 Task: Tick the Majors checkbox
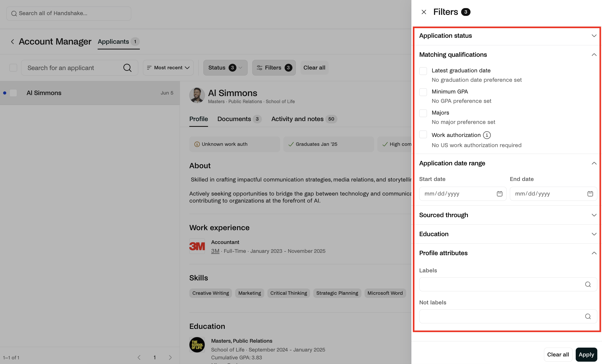[423, 113]
